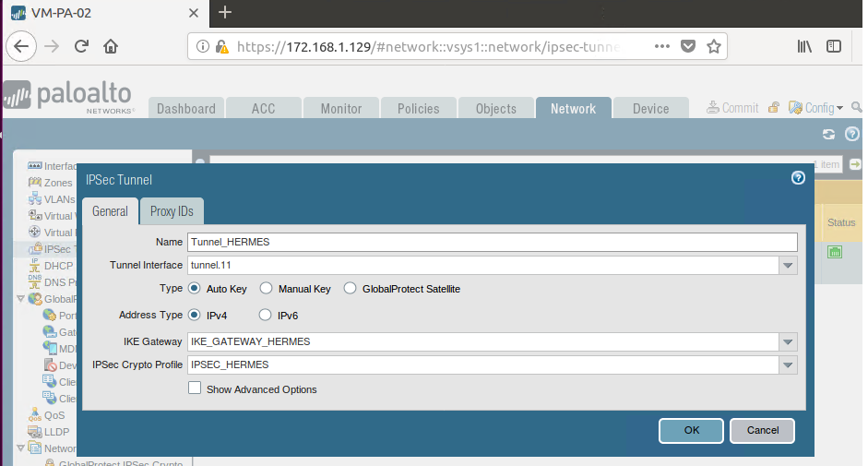Close the VM-PA-02 browser tab
The width and height of the screenshot is (868, 466).
[193, 13]
